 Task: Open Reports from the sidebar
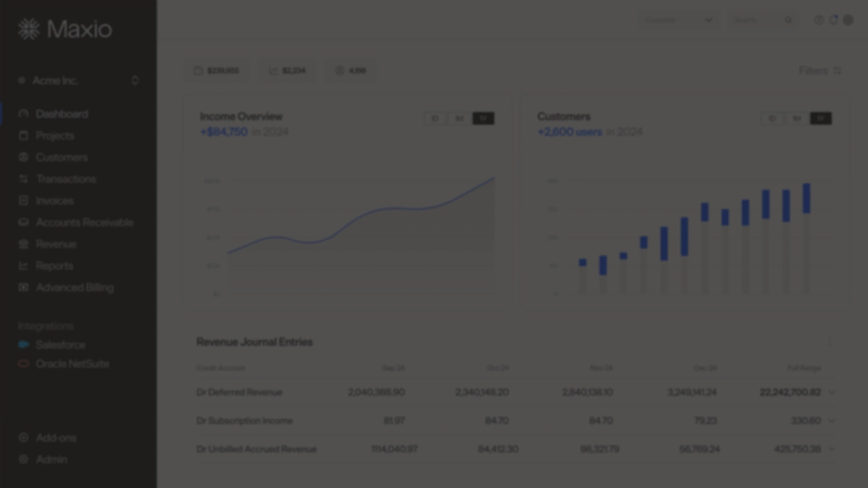click(54, 266)
